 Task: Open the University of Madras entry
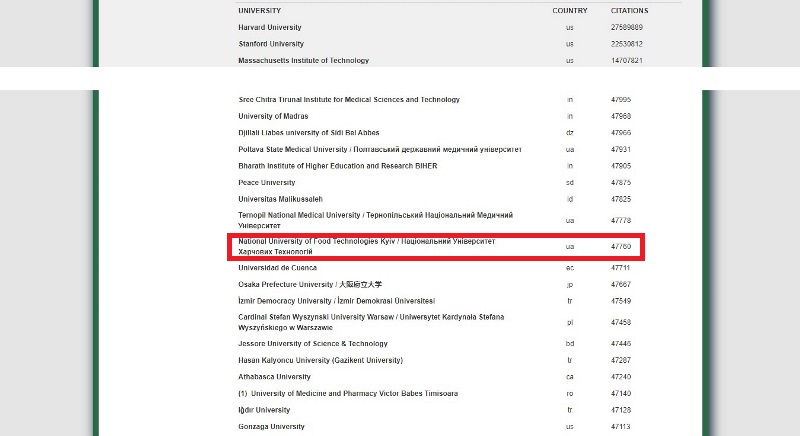click(273, 116)
